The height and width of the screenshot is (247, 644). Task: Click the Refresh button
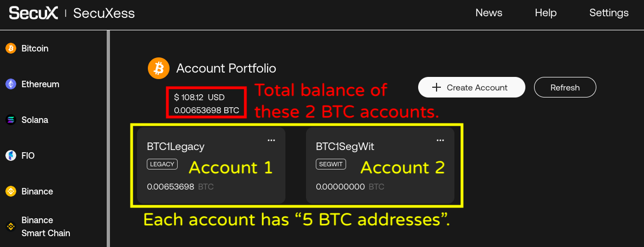click(565, 87)
